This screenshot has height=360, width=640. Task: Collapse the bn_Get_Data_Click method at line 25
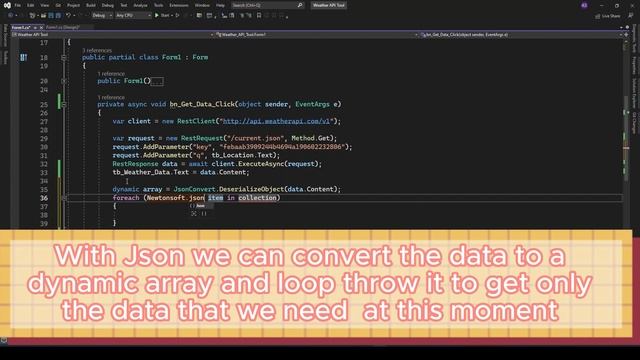coord(64,104)
